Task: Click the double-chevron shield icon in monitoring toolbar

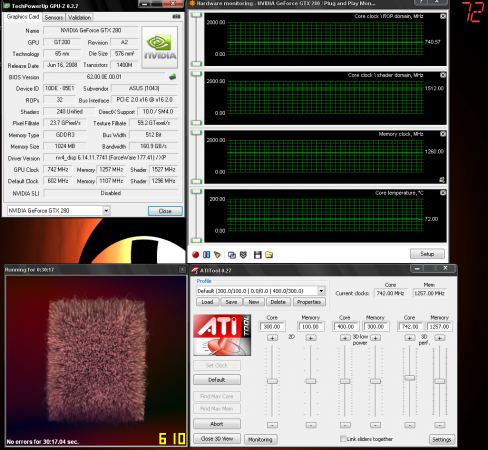Action: point(243,255)
